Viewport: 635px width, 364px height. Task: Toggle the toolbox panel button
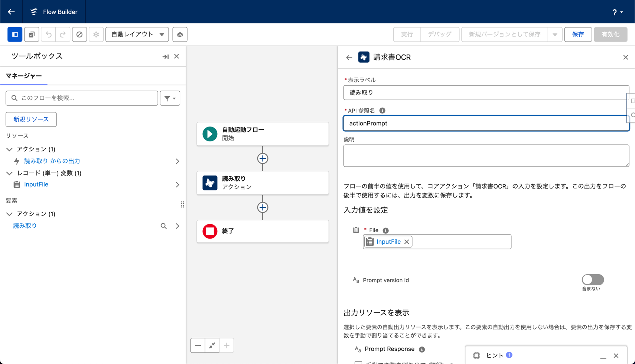[15, 35]
